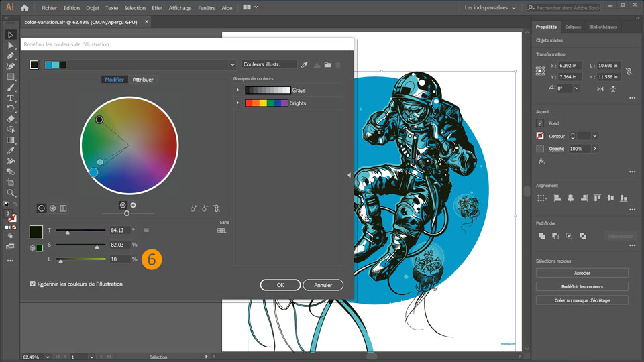The width and height of the screenshot is (644, 362).
Task: Open Les indispensables workspace dropdown
Action: [490, 8]
